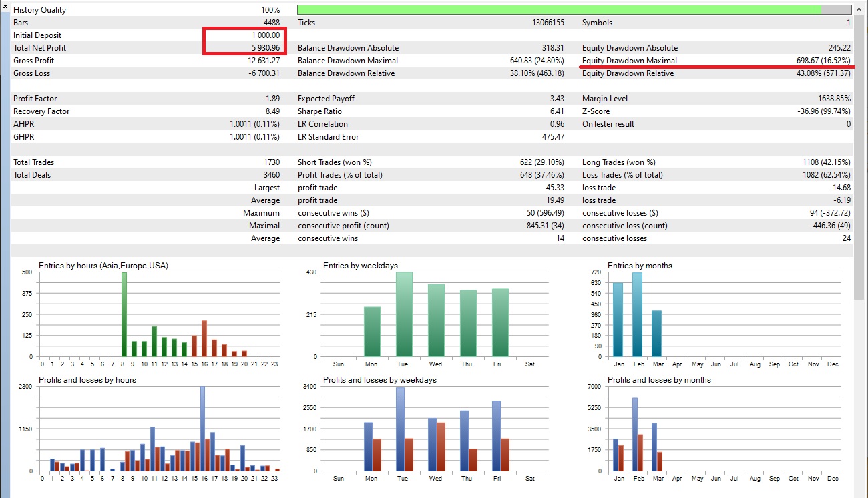Screen dimensions: 868x498
Task: Click Equity Drawdown Absolute value 245.22
Action: tap(839, 48)
